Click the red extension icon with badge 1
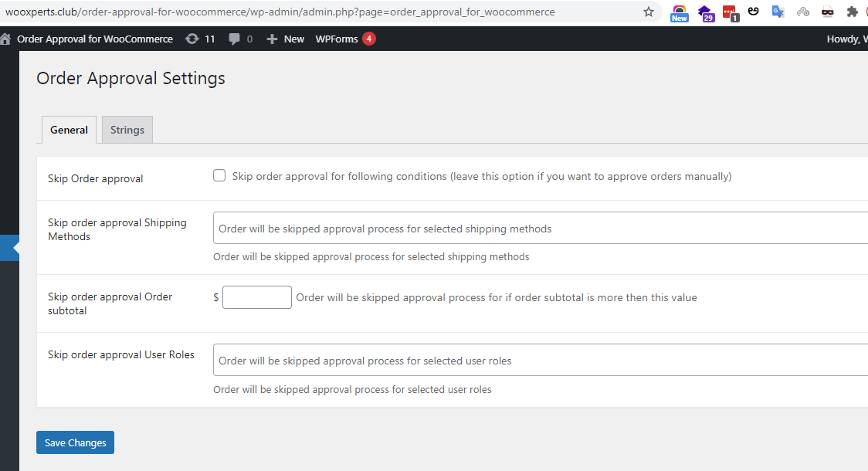This screenshot has height=471, width=868. pyautogui.click(x=729, y=12)
